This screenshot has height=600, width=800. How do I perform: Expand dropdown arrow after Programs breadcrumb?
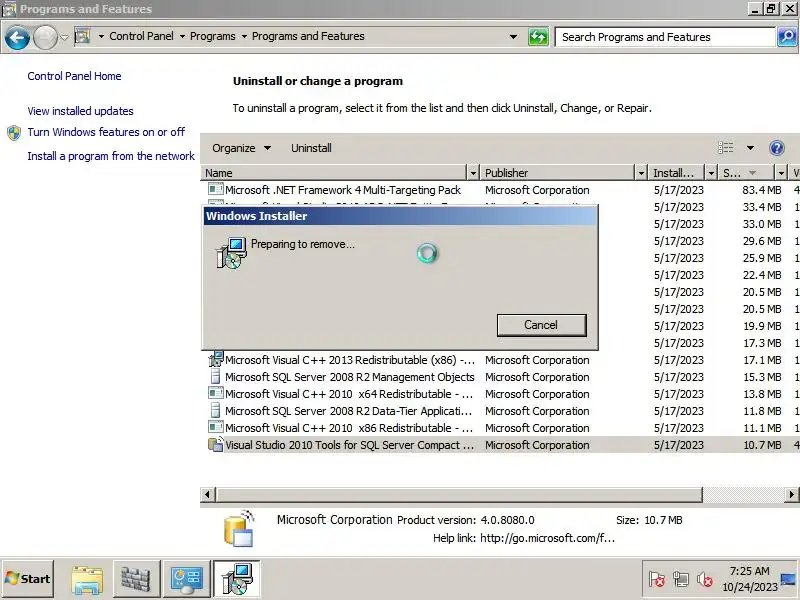click(244, 36)
